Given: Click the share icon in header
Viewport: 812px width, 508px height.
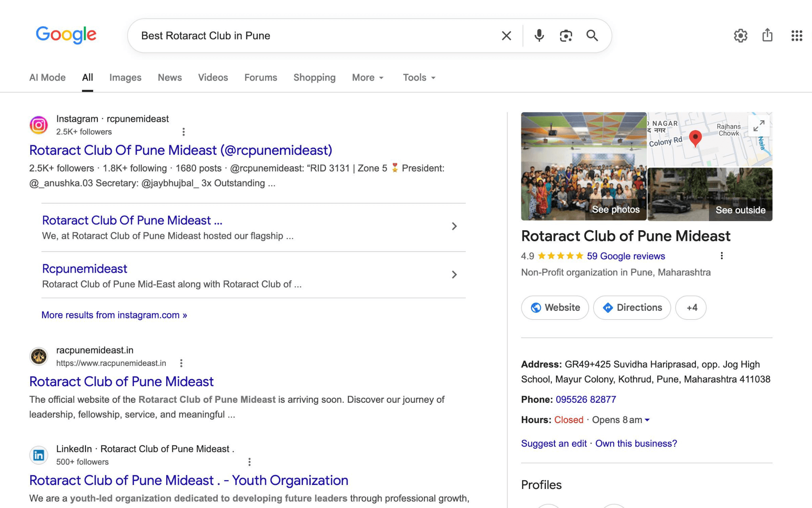Looking at the screenshot, I should tap(768, 35).
